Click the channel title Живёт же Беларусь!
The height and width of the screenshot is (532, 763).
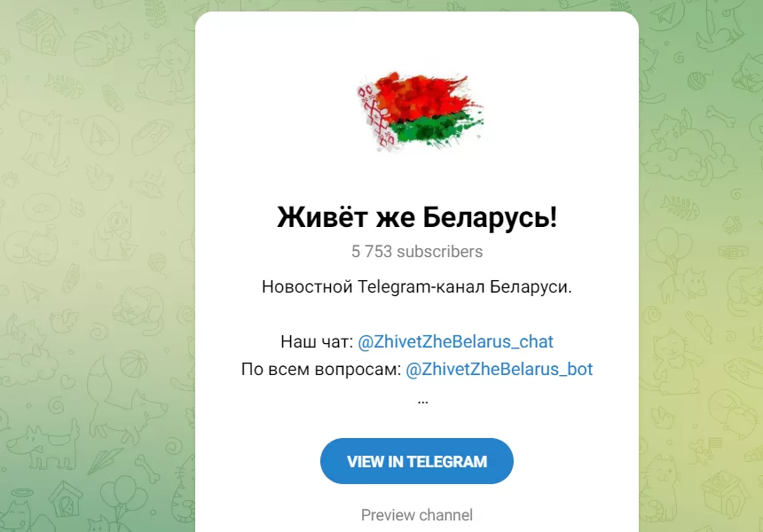point(417,217)
